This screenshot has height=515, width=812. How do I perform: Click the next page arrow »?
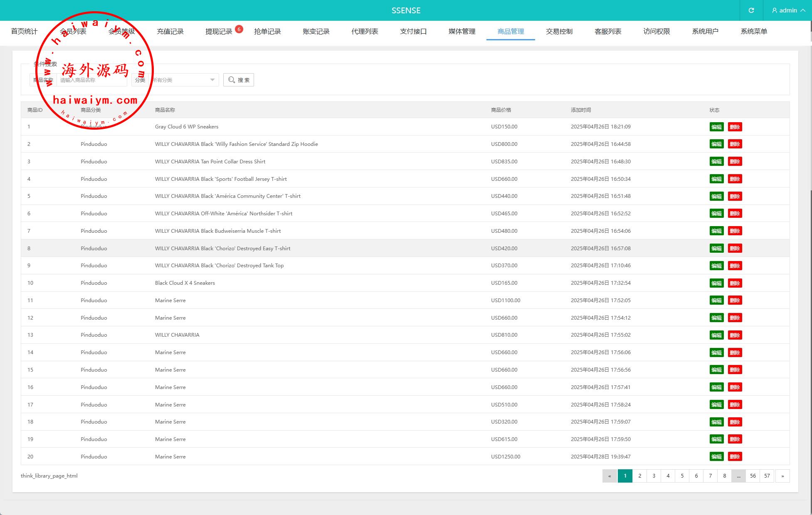tap(782, 476)
